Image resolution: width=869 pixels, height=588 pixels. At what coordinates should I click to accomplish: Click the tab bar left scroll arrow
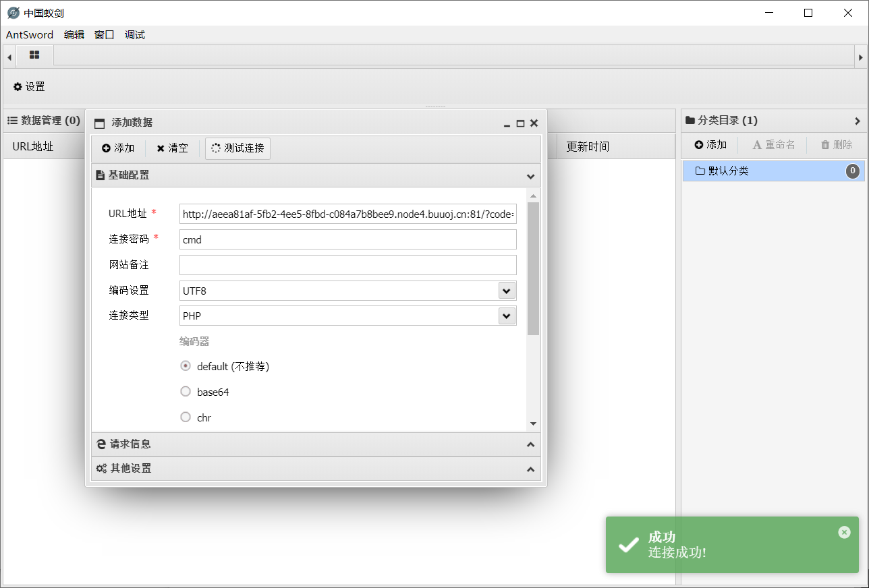9,57
